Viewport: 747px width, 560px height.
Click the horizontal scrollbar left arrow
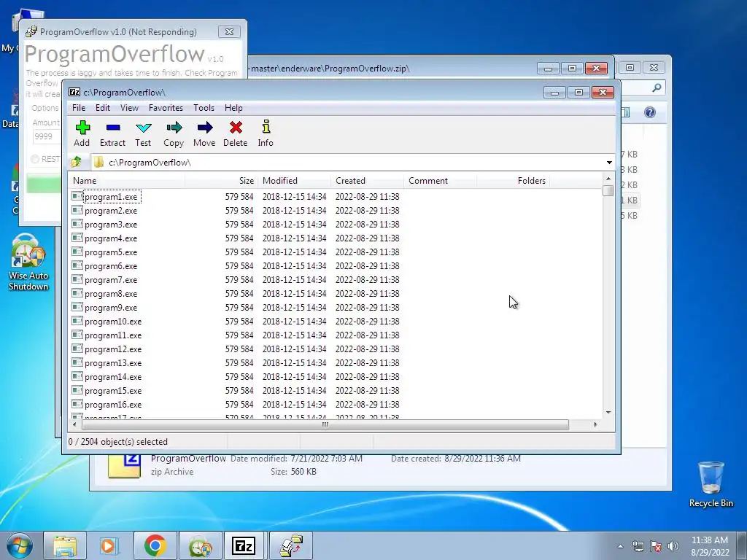pos(75,424)
